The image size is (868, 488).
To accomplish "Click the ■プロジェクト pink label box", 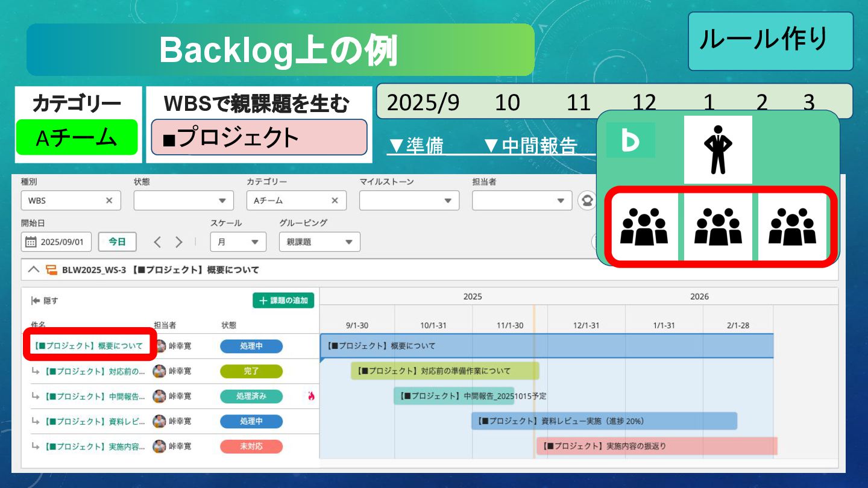I will point(259,137).
